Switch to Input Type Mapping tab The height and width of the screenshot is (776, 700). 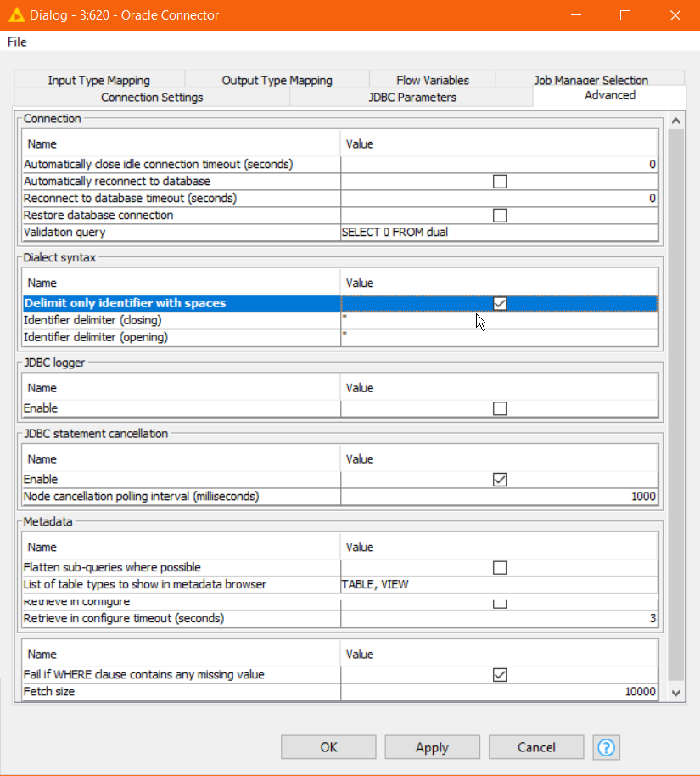[99, 80]
